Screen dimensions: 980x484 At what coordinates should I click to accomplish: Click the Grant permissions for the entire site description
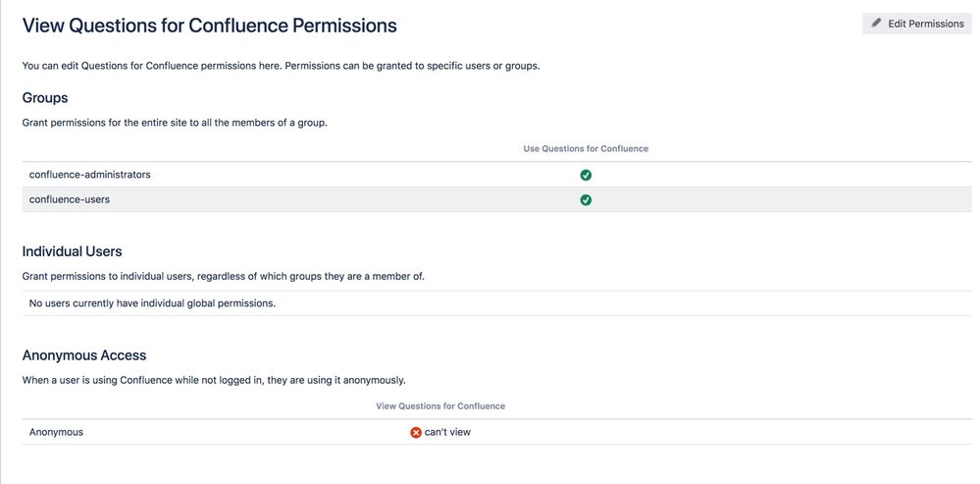175,123
